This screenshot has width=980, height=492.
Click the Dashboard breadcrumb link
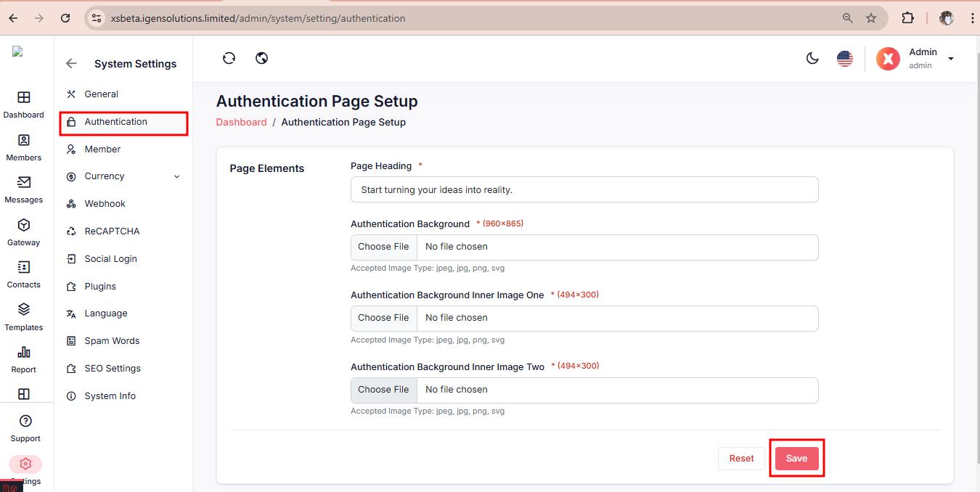tap(241, 123)
